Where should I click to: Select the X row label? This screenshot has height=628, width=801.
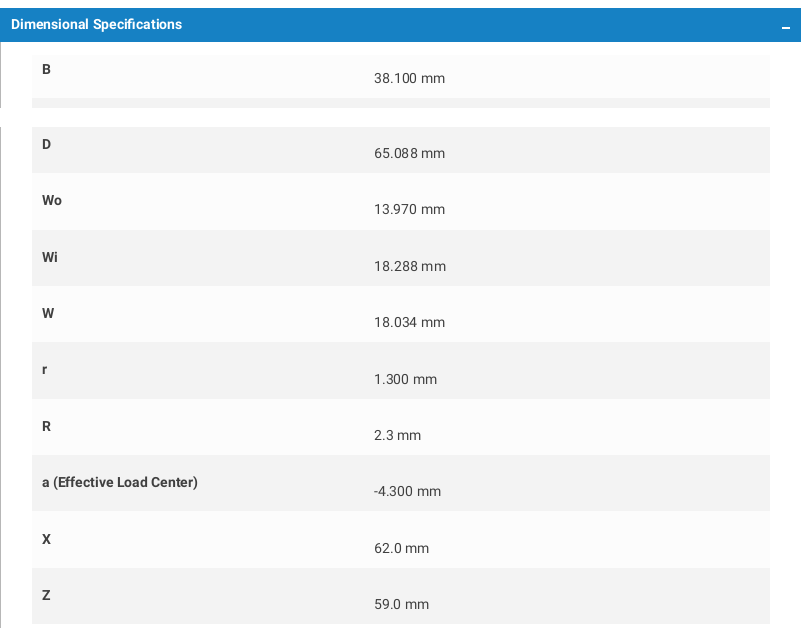46,539
